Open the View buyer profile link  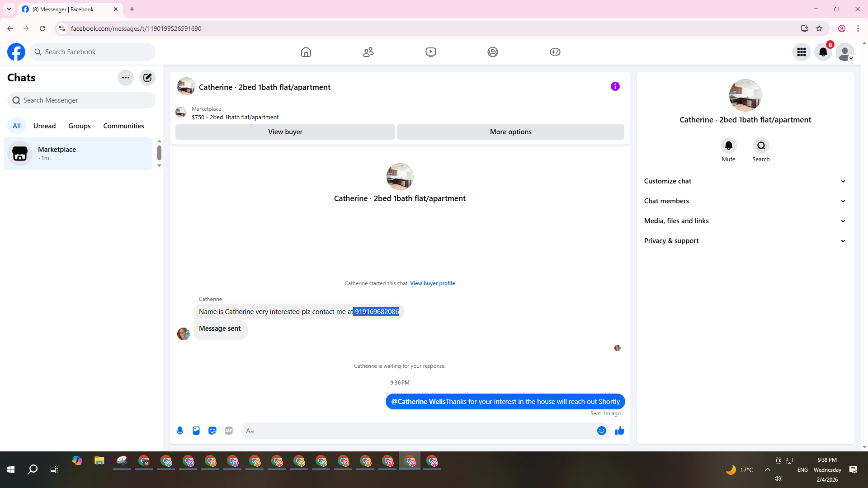pyautogui.click(x=432, y=283)
